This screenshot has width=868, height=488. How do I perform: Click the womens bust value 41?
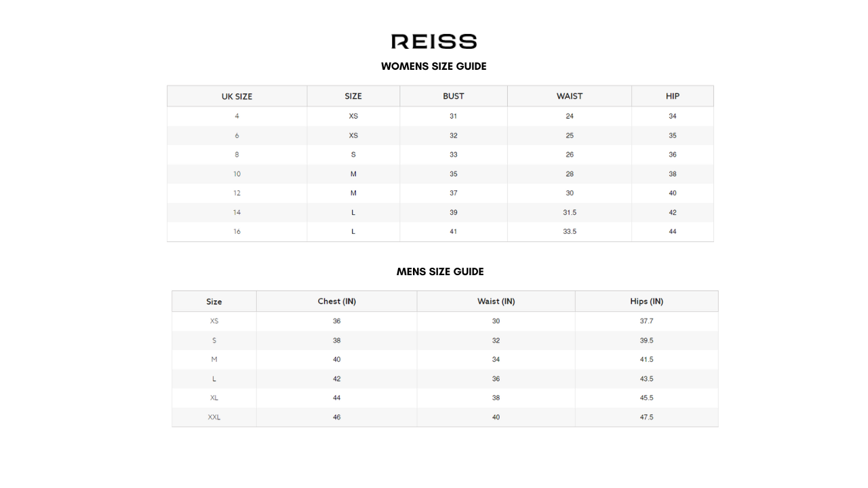click(453, 232)
